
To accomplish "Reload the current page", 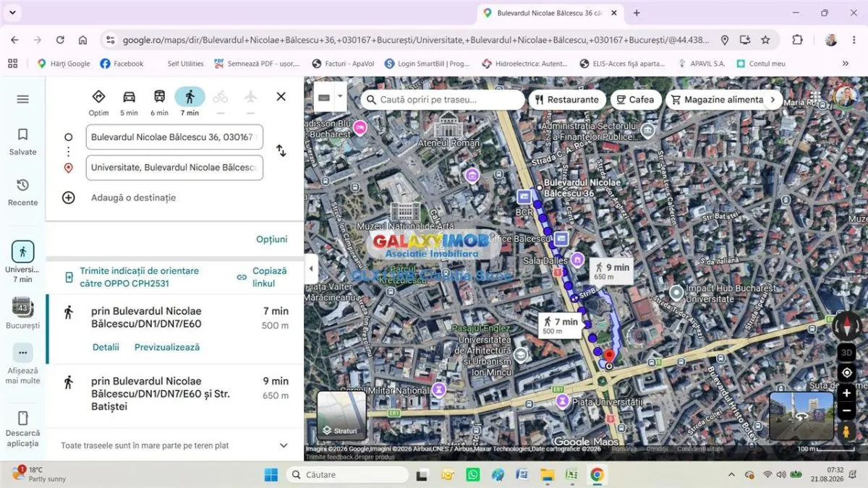I will pyautogui.click(x=60, y=40).
